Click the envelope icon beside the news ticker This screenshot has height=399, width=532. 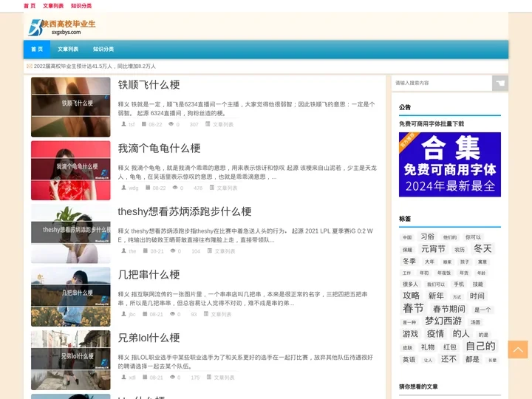pos(30,66)
